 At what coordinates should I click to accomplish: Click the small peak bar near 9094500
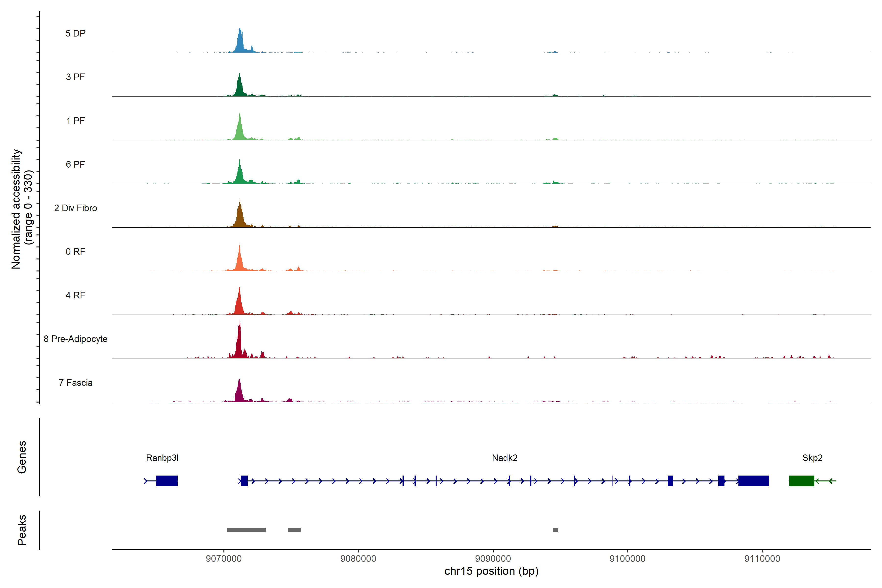coord(555,530)
